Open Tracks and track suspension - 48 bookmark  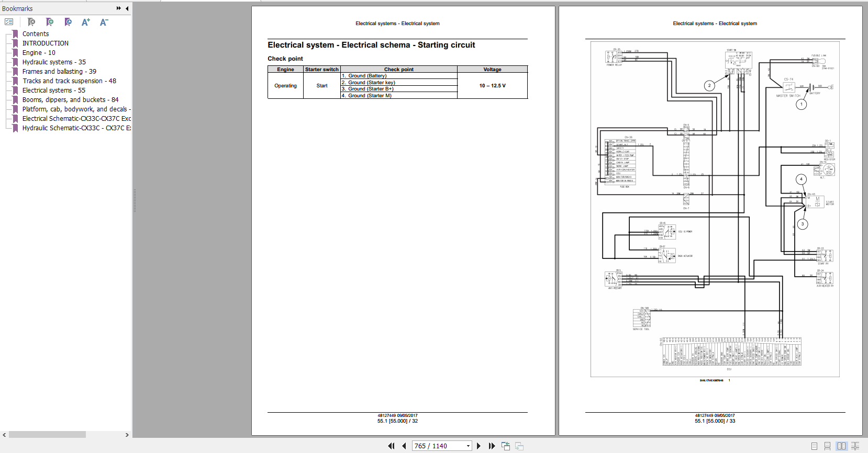pos(69,81)
